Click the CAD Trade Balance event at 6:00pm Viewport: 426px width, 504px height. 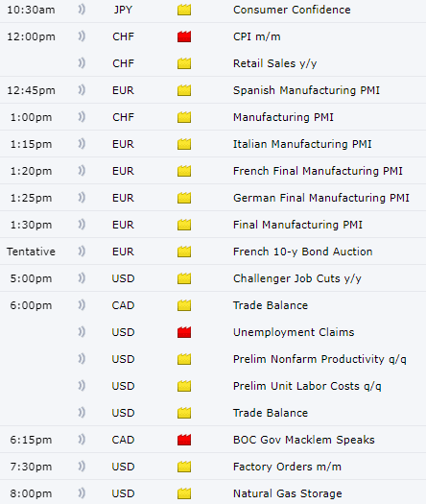(x=271, y=305)
